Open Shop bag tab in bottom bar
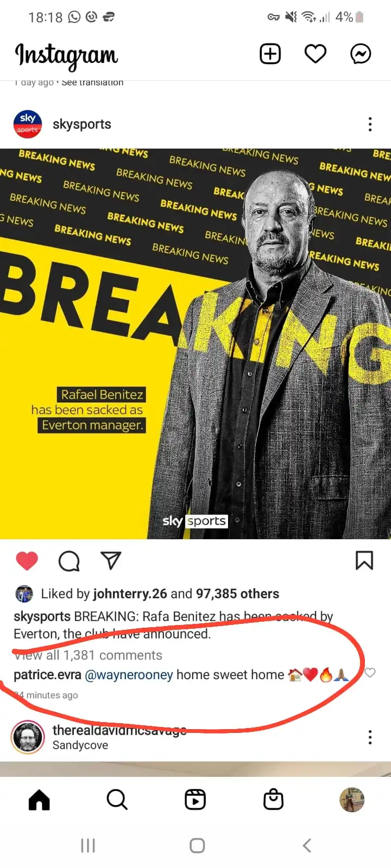The width and height of the screenshot is (391, 868). tap(273, 800)
